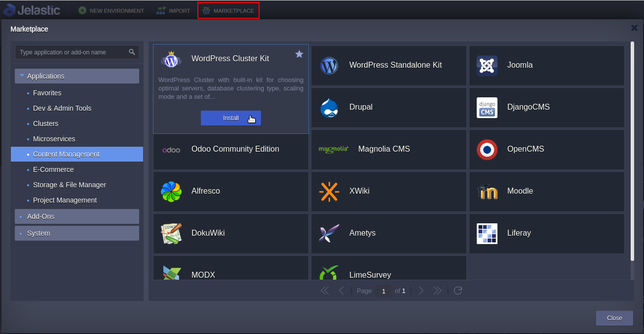Screen dimensions: 644x334
Task: Go to next page arrow
Action: point(421,291)
